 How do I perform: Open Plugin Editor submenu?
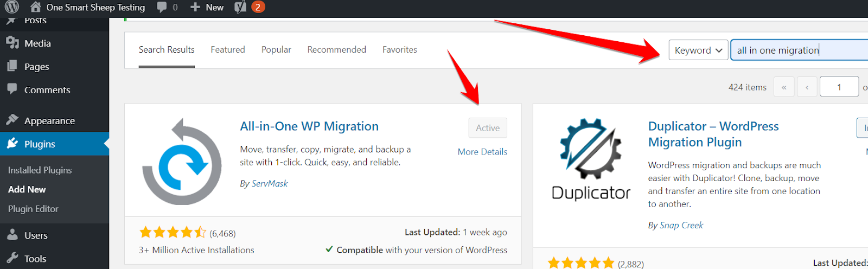coord(33,209)
